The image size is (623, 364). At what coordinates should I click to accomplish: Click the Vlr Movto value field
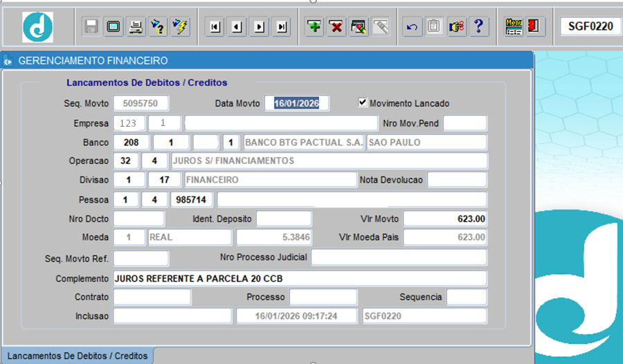pos(445,219)
